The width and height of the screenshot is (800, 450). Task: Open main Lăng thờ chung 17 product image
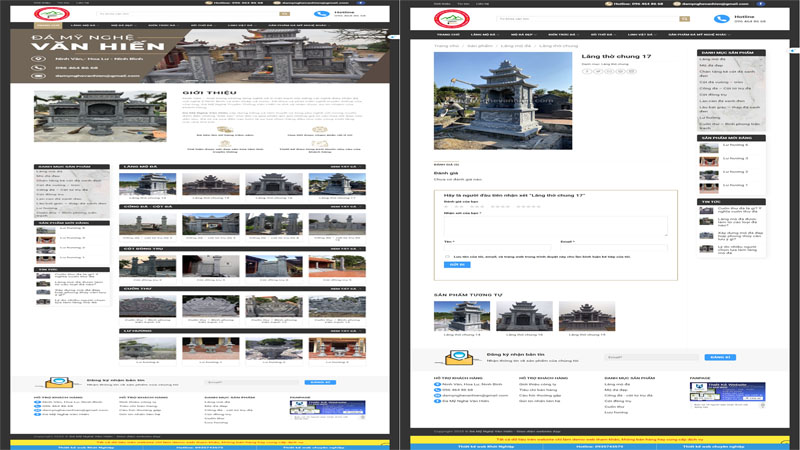503,101
